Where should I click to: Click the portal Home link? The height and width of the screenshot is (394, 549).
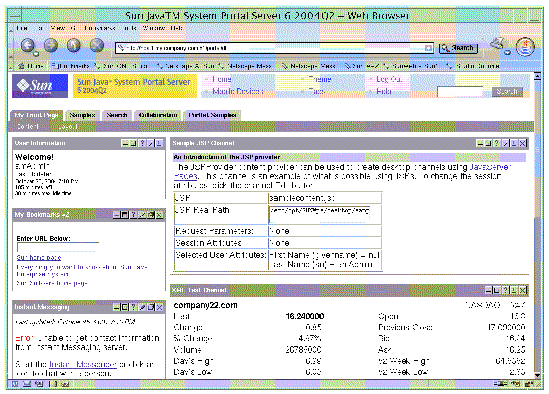pos(222,80)
